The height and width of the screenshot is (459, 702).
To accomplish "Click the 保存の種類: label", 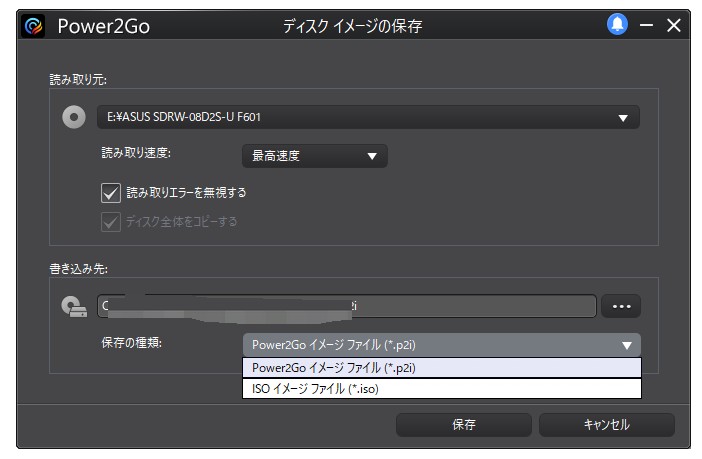I will pos(132,343).
